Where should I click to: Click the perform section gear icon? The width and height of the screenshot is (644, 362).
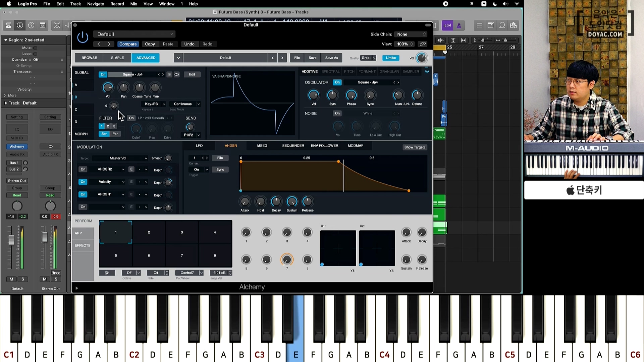coord(107,273)
